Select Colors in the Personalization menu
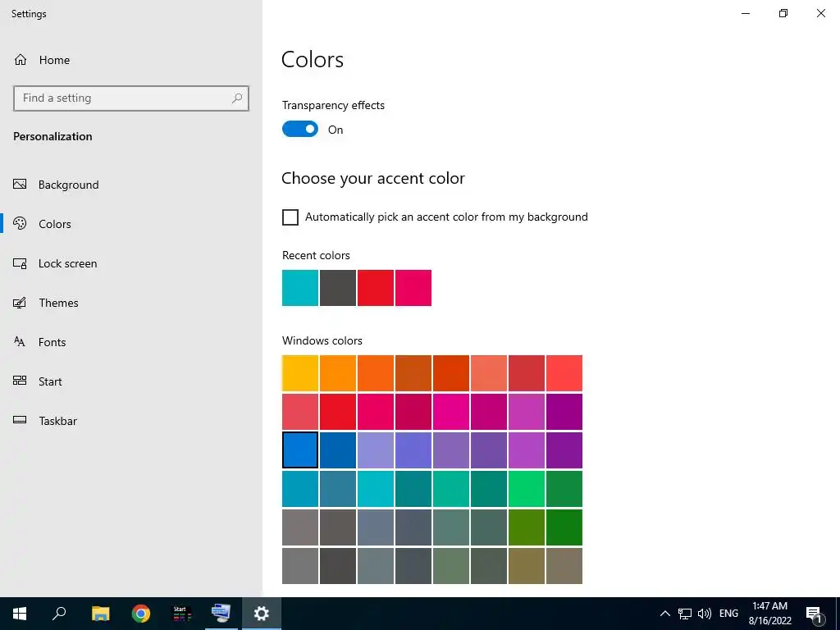This screenshot has height=630, width=840. pyautogui.click(x=55, y=224)
